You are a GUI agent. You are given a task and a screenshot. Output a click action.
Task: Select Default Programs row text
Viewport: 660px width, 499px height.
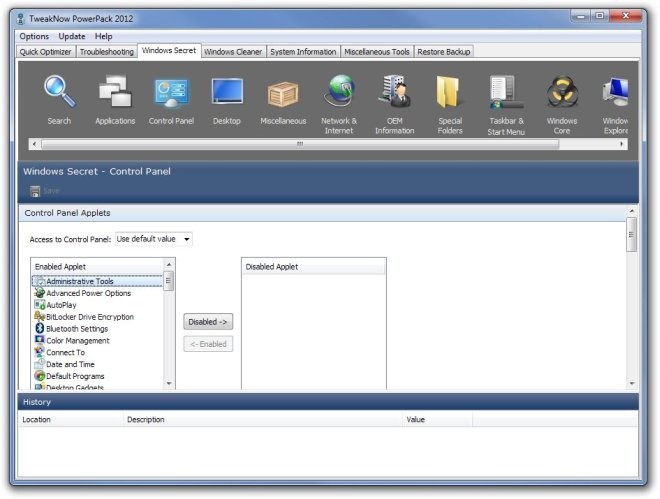[x=75, y=376]
